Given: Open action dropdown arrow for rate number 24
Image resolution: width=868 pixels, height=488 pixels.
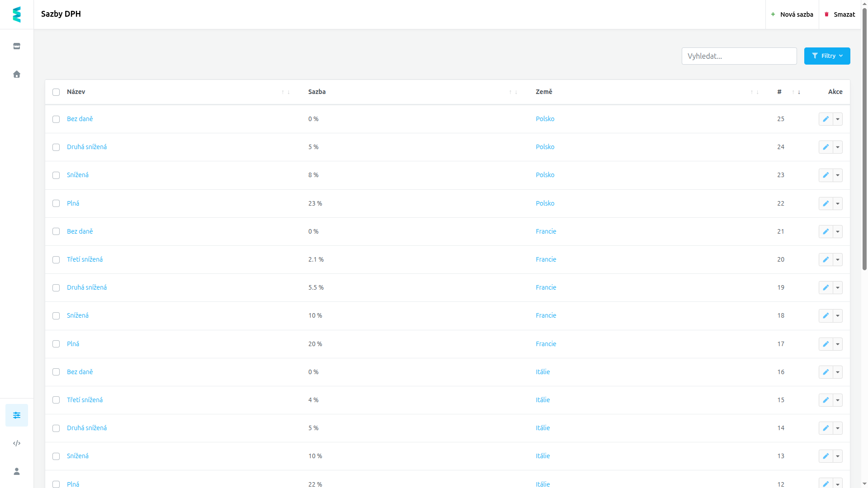Looking at the screenshot, I should click(x=838, y=147).
